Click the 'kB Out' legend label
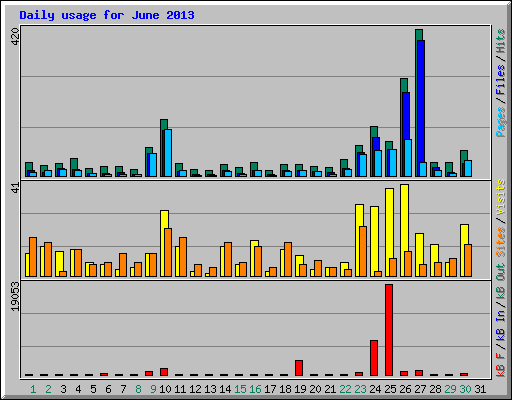The width and height of the screenshot is (512, 400). (x=500, y=281)
